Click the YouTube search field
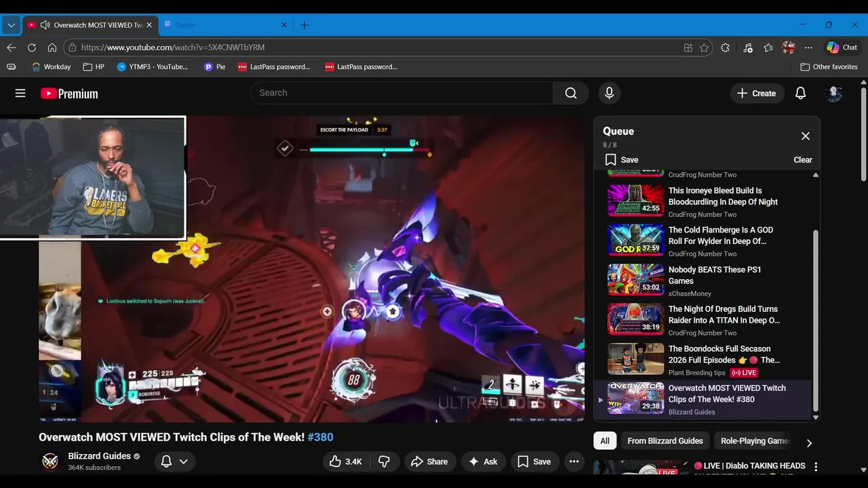The image size is (868, 488). (401, 93)
